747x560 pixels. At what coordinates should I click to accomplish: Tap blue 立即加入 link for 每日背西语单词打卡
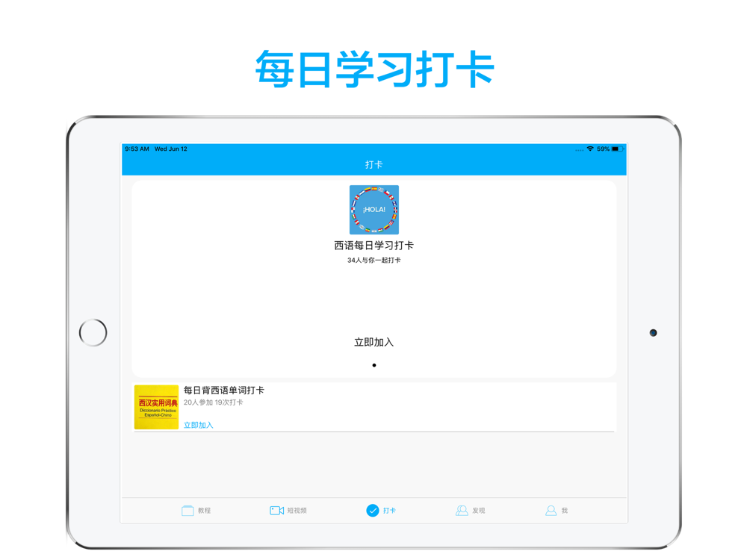pos(198,425)
